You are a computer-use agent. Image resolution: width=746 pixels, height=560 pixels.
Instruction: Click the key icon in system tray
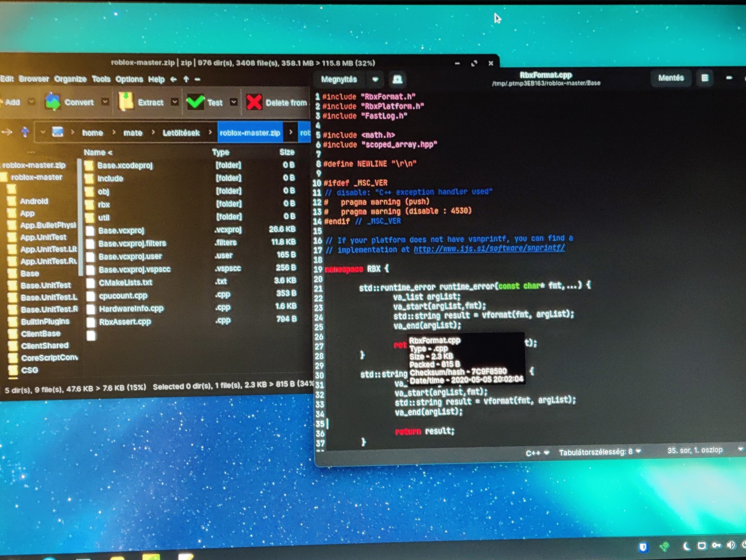coord(716,545)
